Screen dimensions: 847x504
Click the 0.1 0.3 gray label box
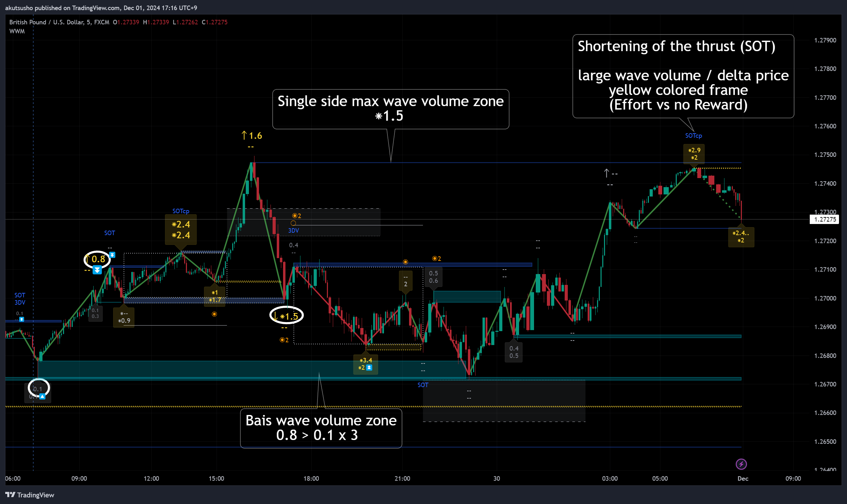95,313
